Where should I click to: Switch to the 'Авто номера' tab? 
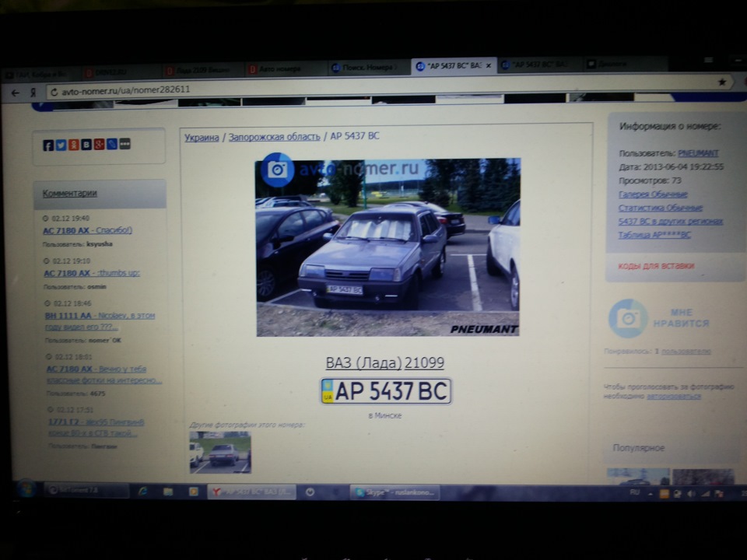click(286, 69)
